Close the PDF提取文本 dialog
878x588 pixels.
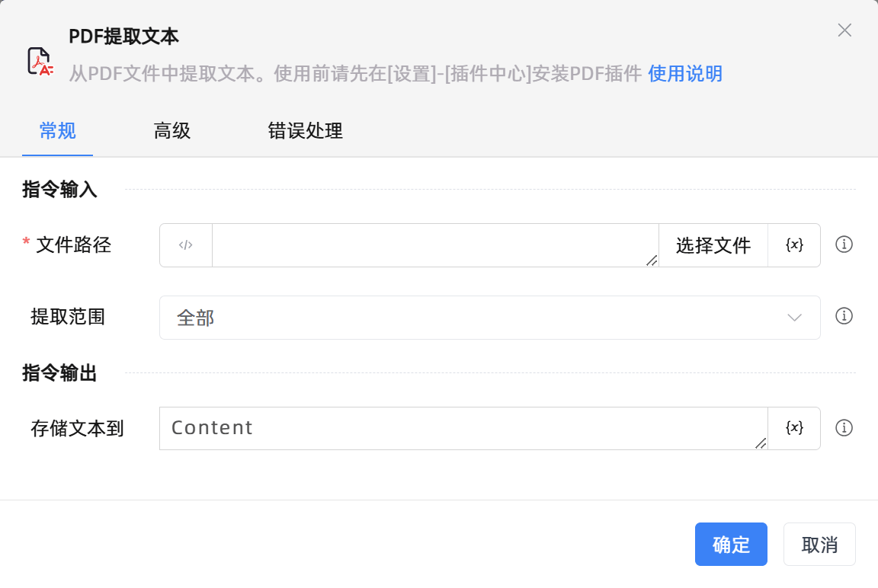[x=844, y=30]
